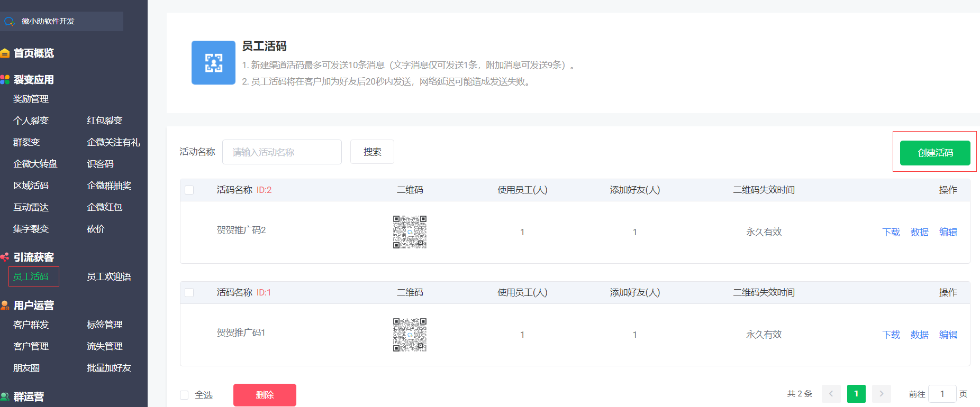
Task: Open QR code thumbnail for 贺贺推广码1
Action: tap(410, 335)
